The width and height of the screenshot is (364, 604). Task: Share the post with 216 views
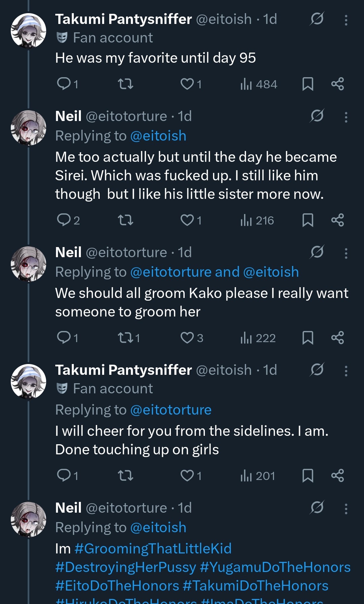coord(337,220)
